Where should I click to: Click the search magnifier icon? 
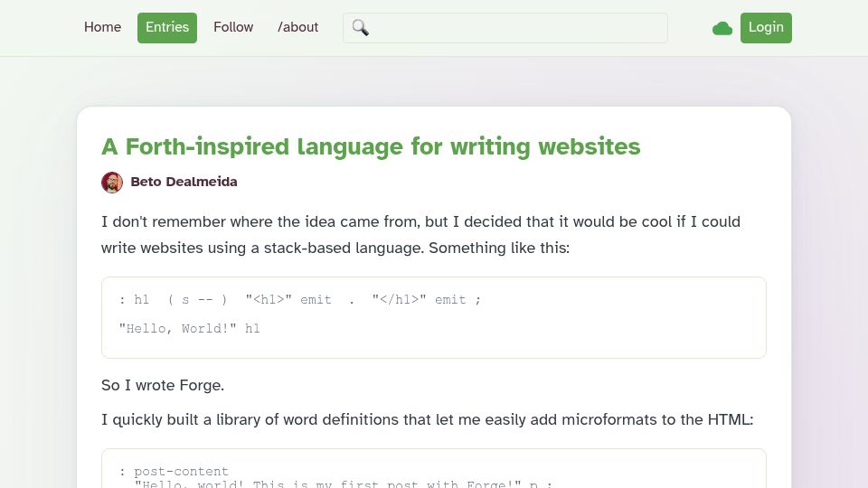tap(361, 28)
